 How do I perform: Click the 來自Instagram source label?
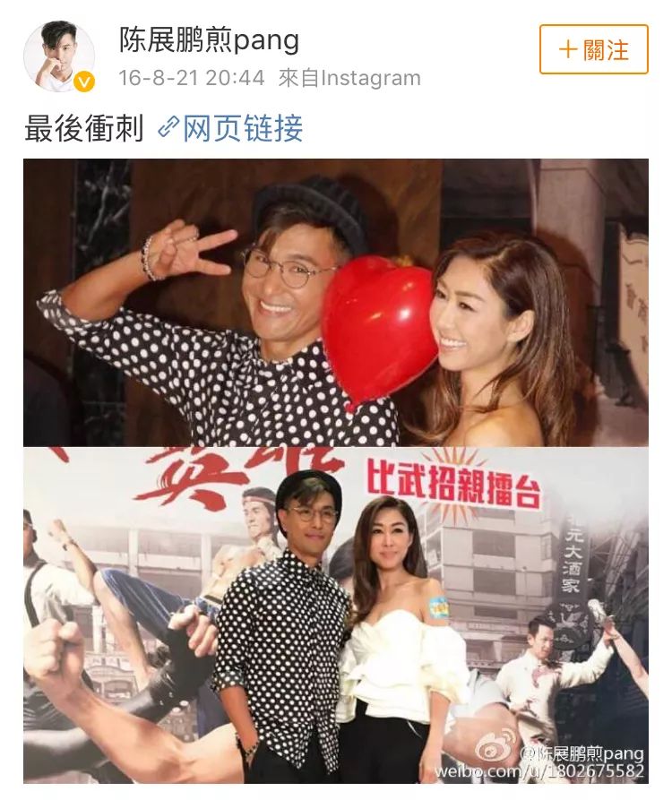pos(349,78)
